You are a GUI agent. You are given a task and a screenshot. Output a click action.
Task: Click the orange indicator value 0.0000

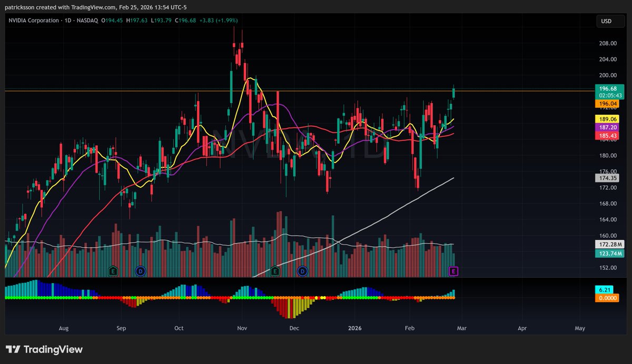coord(606,298)
